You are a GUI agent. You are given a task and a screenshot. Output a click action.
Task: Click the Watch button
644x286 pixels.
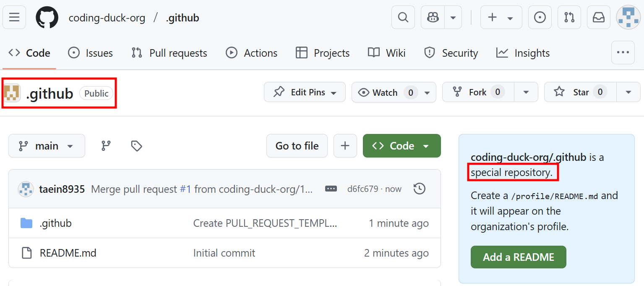(386, 92)
